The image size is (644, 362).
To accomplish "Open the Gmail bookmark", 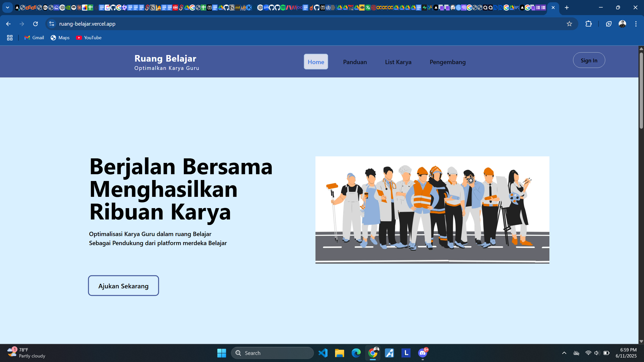I will (34, 38).
